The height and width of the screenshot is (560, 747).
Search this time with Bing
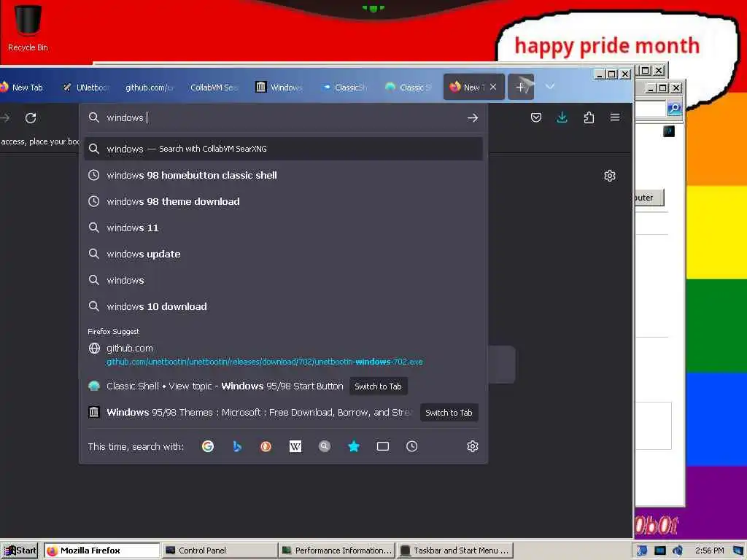coord(237,446)
